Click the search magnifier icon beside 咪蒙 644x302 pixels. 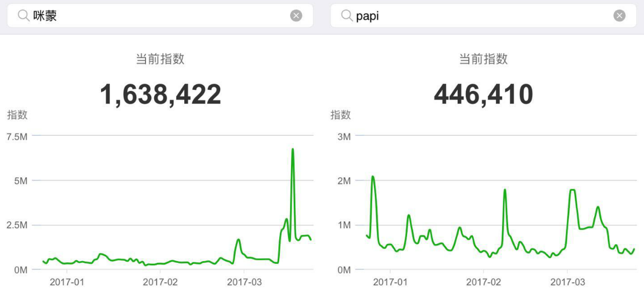point(24,16)
